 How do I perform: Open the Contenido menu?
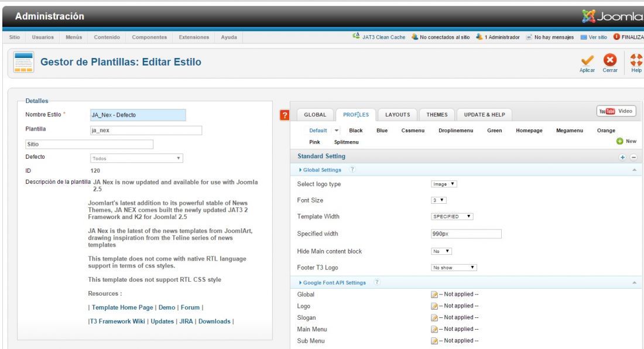coord(107,37)
